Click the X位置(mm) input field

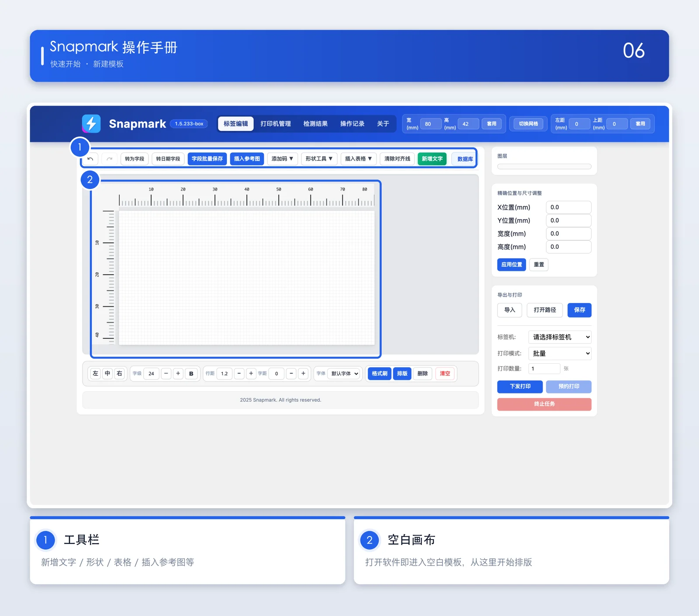(x=569, y=207)
